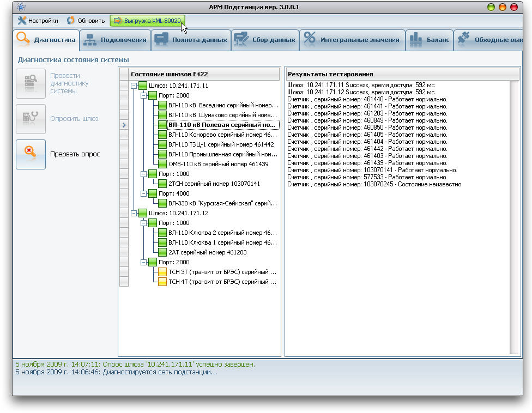Open the Обходные выключатели tab
The image size is (532, 413).
pos(488,40)
